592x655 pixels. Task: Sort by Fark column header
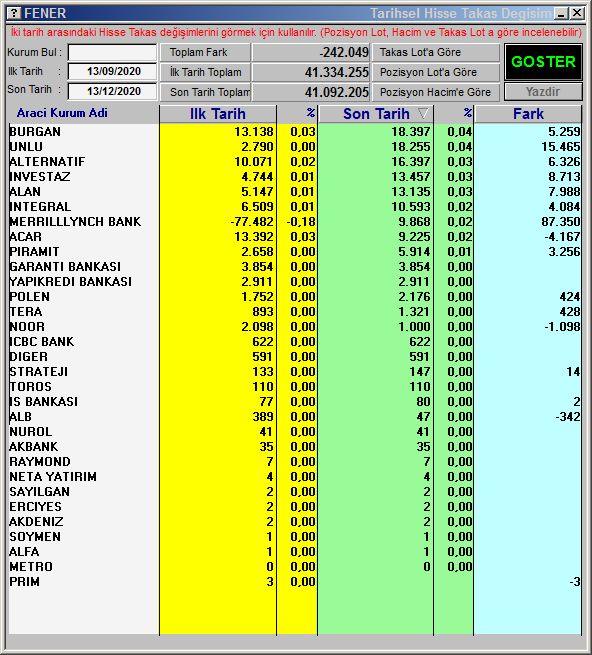pos(528,114)
